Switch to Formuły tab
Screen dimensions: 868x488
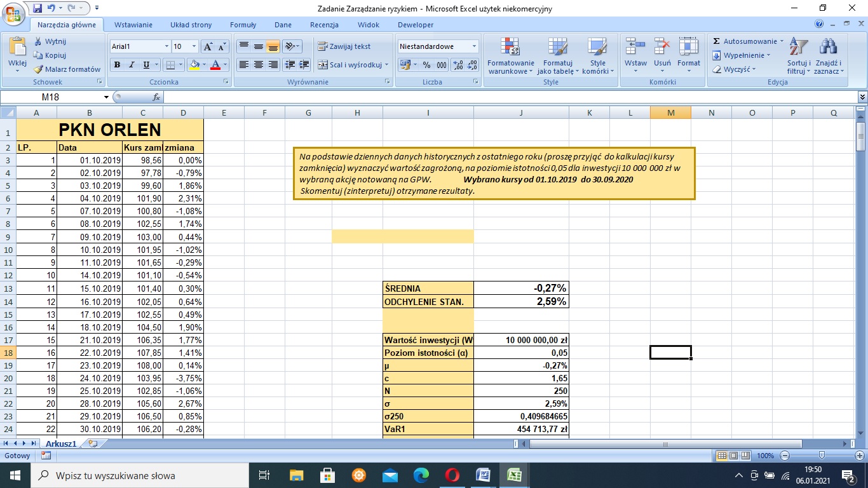(243, 25)
